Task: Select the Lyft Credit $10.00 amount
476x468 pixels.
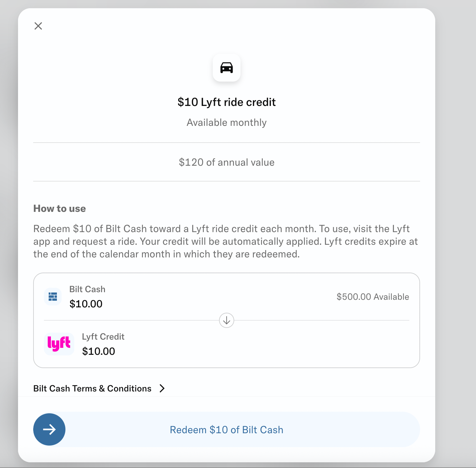Action: (x=99, y=351)
